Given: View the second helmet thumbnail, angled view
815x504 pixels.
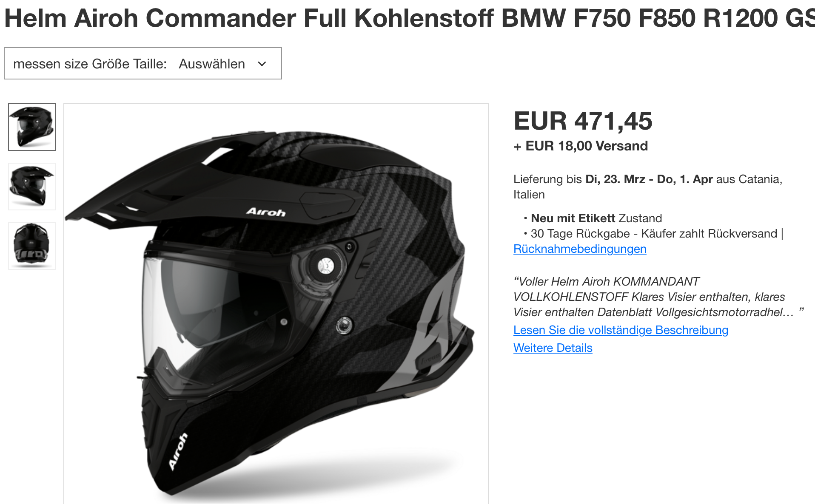Looking at the screenshot, I should (x=32, y=187).
